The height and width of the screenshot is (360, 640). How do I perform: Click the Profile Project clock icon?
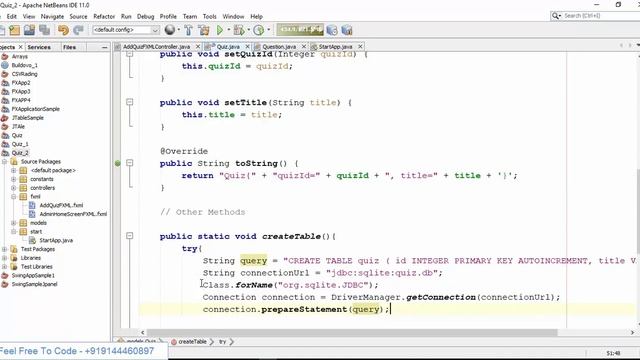(258, 30)
